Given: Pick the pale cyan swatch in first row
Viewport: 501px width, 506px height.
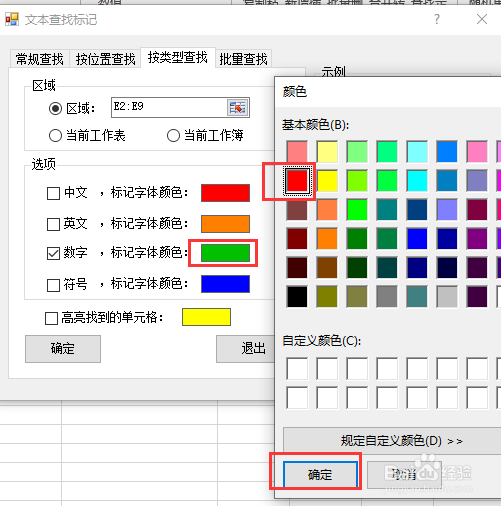Looking at the screenshot, I should 417,151.
